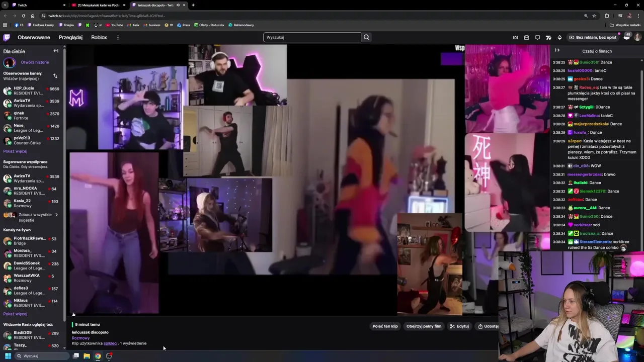644x362 pixels.
Task: Open the browser tab search dropdown
Action: [x=5, y=5]
